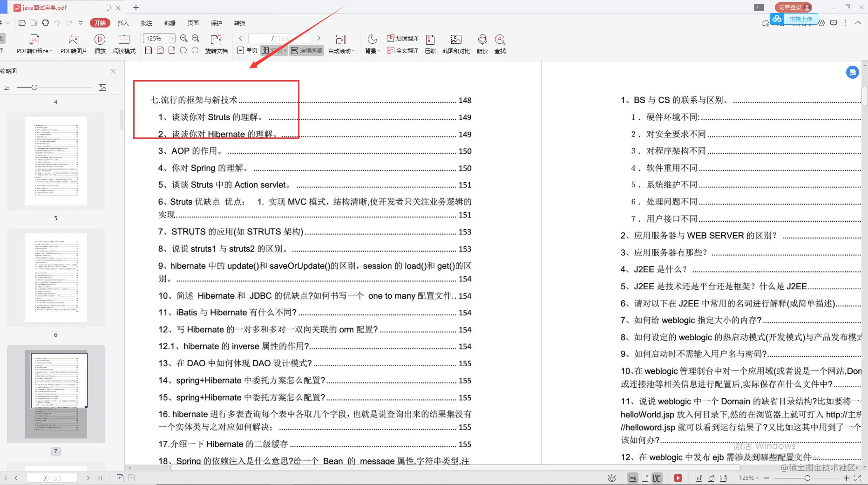Click the zoom-out magnifier icon in toolbar
Screen dimensions: 868x485
click(x=184, y=38)
